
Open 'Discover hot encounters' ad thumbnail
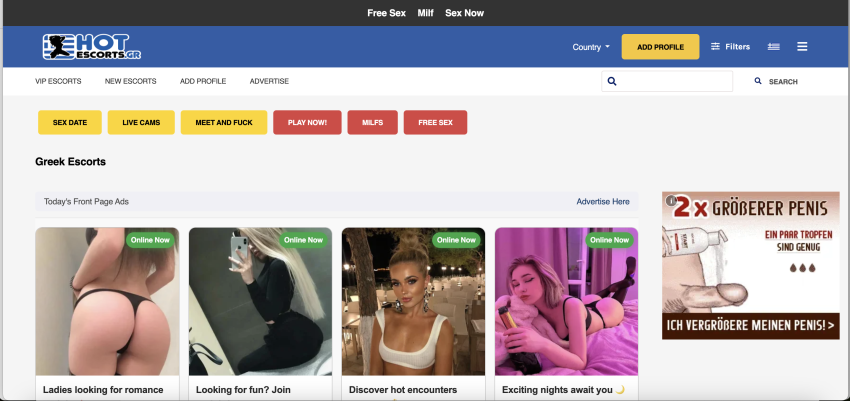pyautogui.click(x=413, y=301)
